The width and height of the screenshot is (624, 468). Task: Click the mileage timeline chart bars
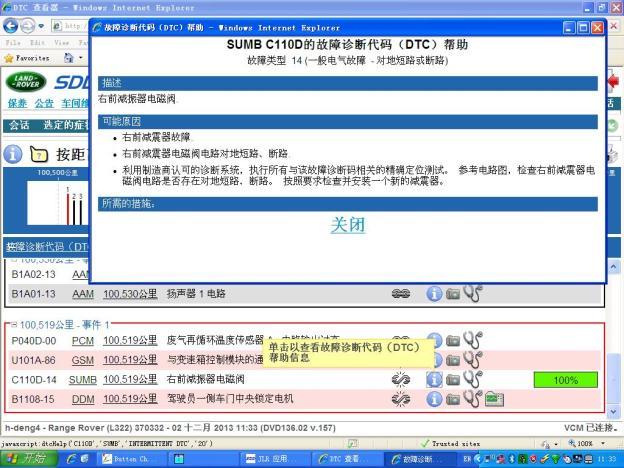point(74,205)
